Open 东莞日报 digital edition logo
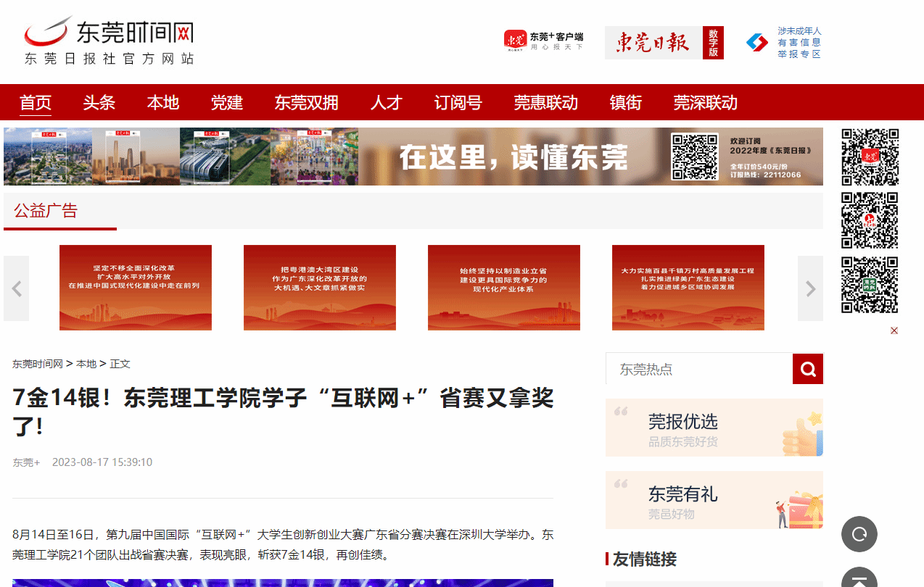The image size is (924, 587). (x=664, y=43)
